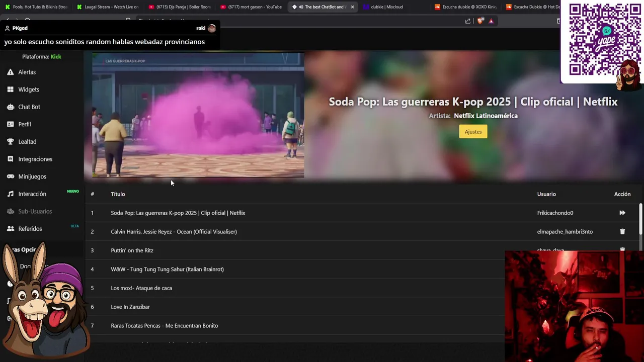Open Interacción music note icon

click(x=10, y=194)
